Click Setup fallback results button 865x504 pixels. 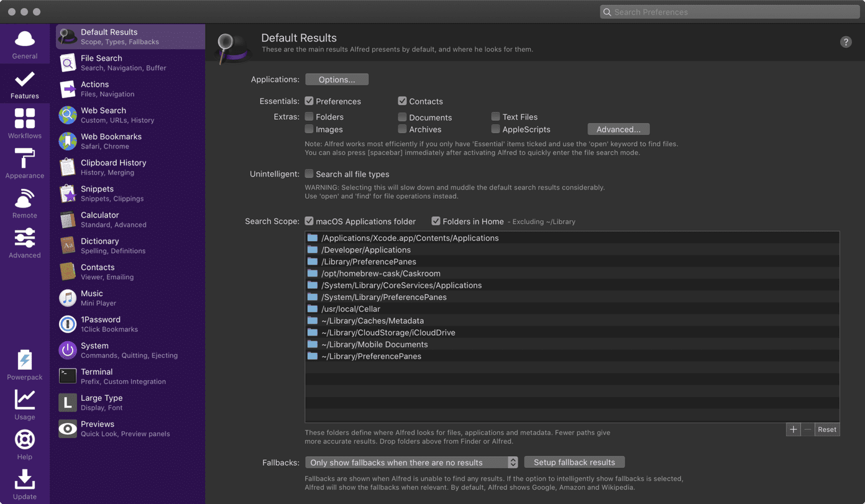coord(574,462)
